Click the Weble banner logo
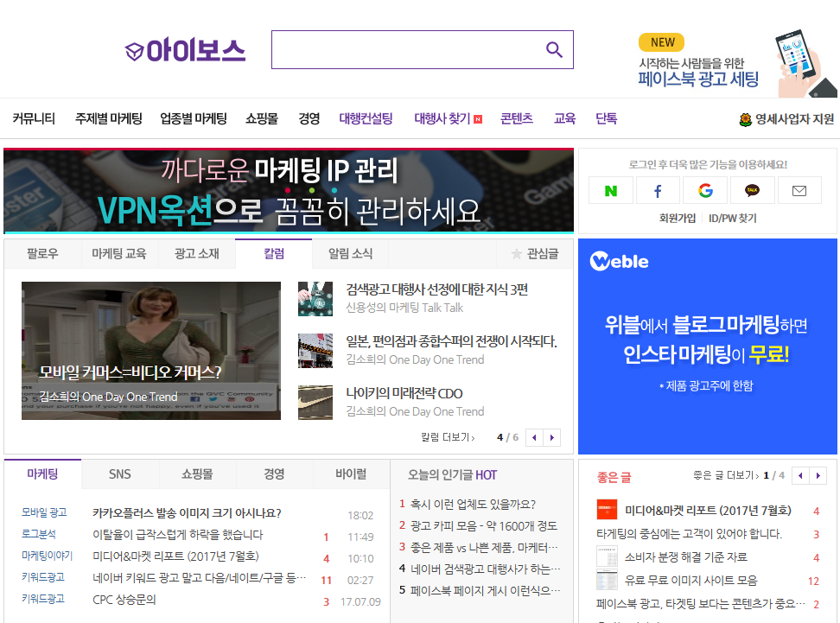Image resolution: width=840 pixels, height=623 pixels. (619, 262)
